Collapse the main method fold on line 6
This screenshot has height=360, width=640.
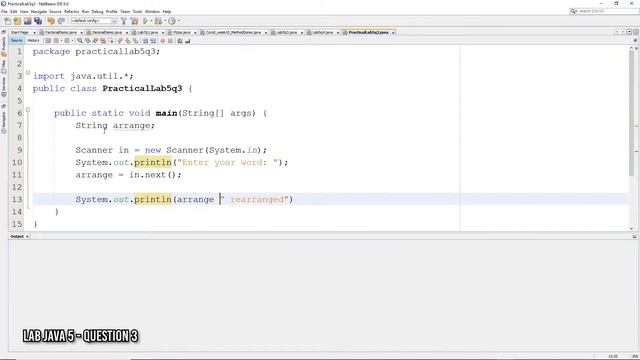[28, 109]
